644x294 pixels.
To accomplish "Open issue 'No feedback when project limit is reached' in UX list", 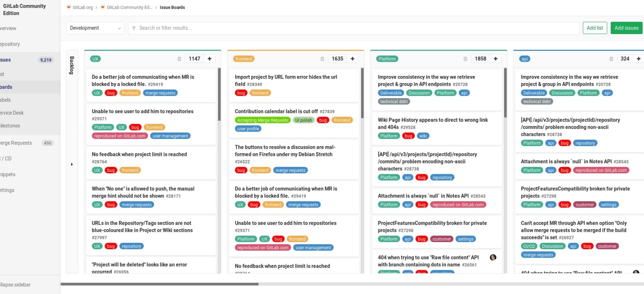I will point(139,154).
